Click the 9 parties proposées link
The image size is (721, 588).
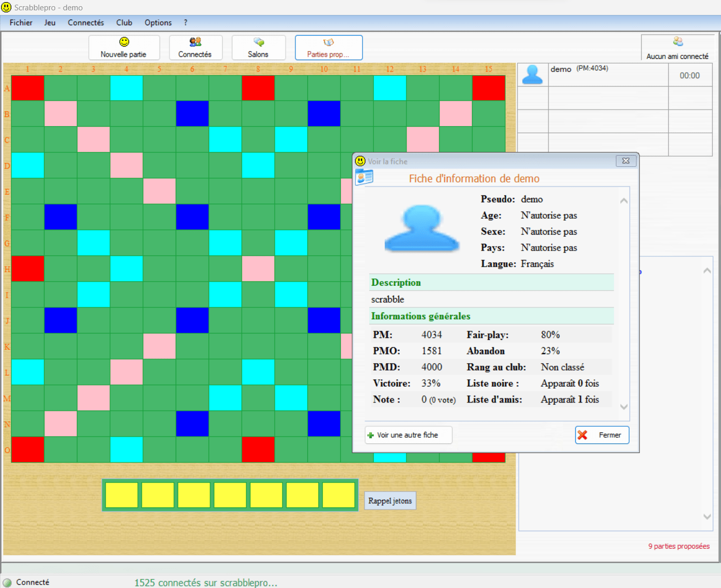pos(679,546)
